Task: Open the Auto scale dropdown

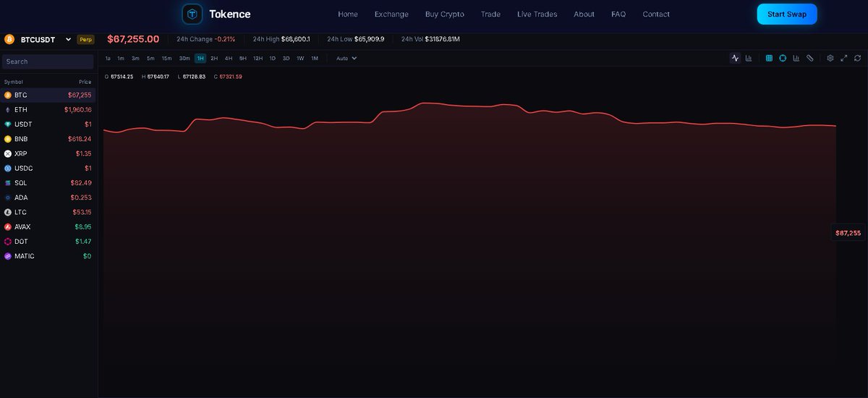Action: 346,58
